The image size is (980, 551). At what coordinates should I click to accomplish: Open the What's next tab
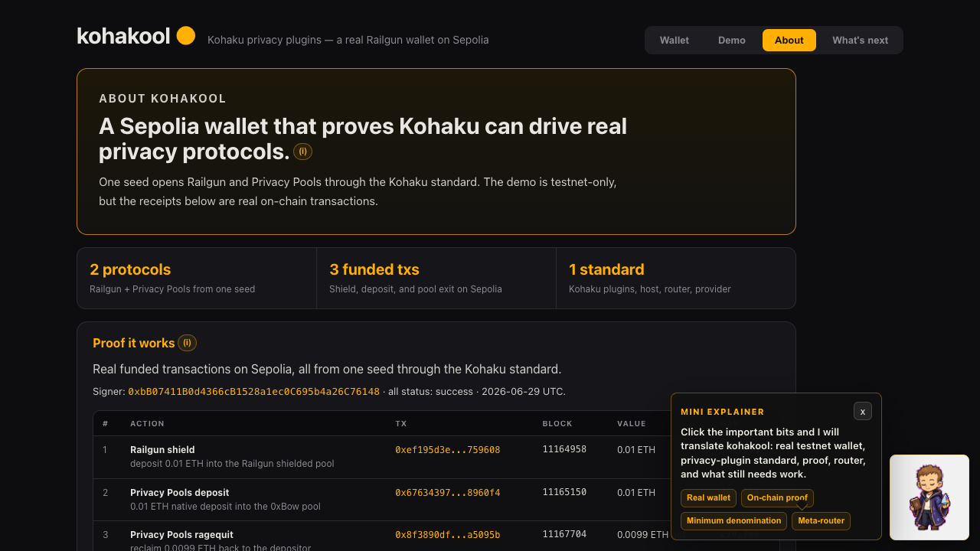(861, 41)
